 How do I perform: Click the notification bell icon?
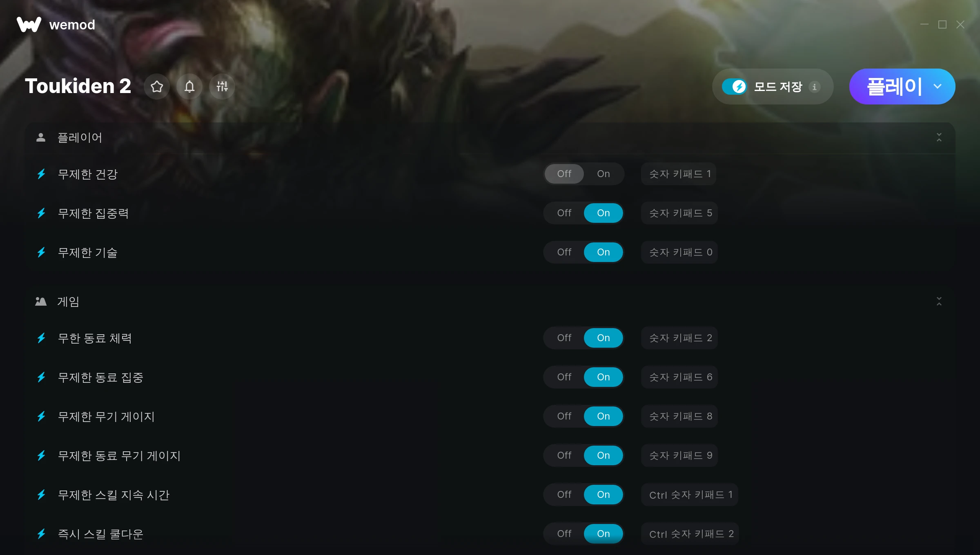(189, 87)
